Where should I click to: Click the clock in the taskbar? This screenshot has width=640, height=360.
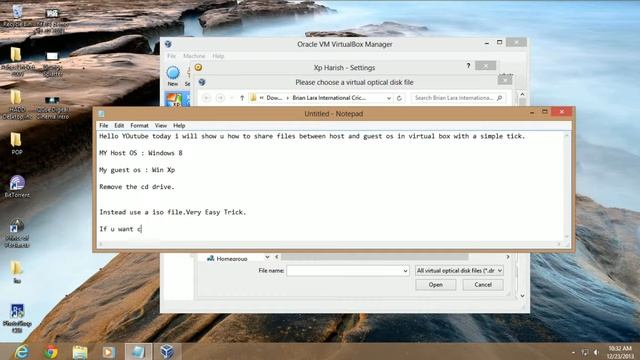[620, 352]
